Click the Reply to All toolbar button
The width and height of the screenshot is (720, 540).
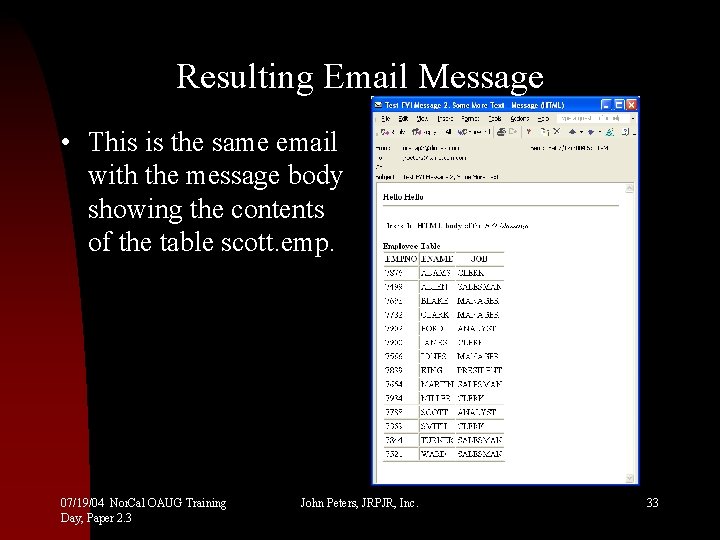click(x=432, y=132)
